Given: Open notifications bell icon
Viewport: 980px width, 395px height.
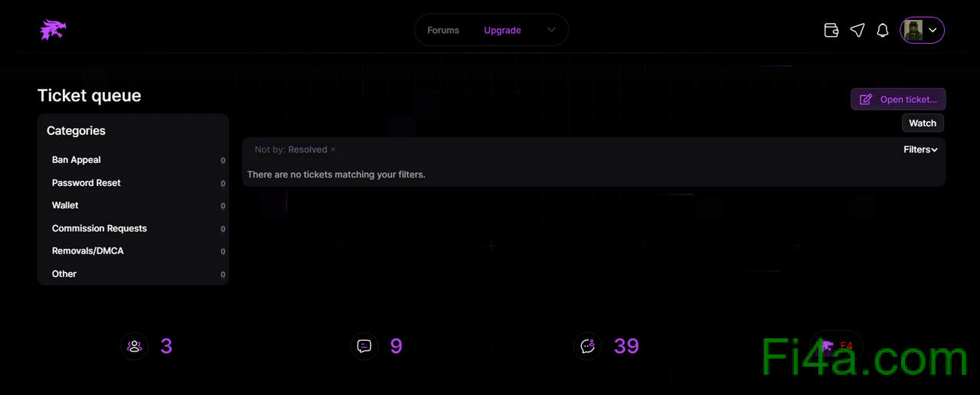Looking at the screenshot, I should pos(882,31).
